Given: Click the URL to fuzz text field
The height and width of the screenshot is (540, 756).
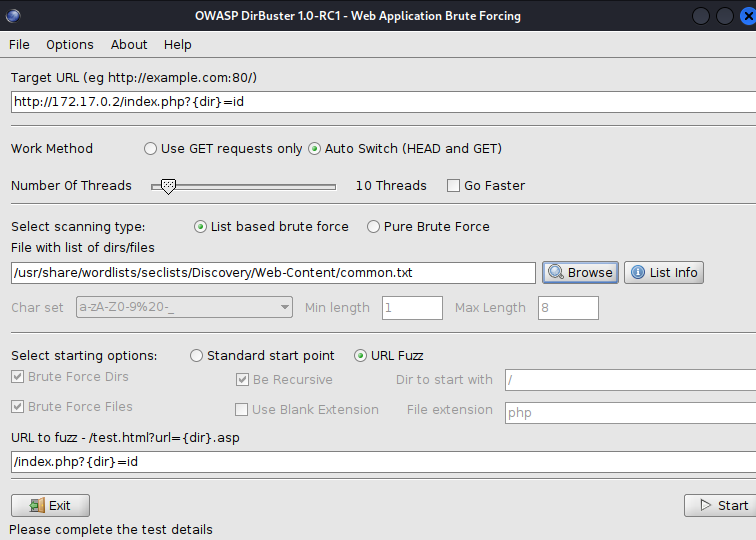Looking at the screenshot, I should 380,462.
